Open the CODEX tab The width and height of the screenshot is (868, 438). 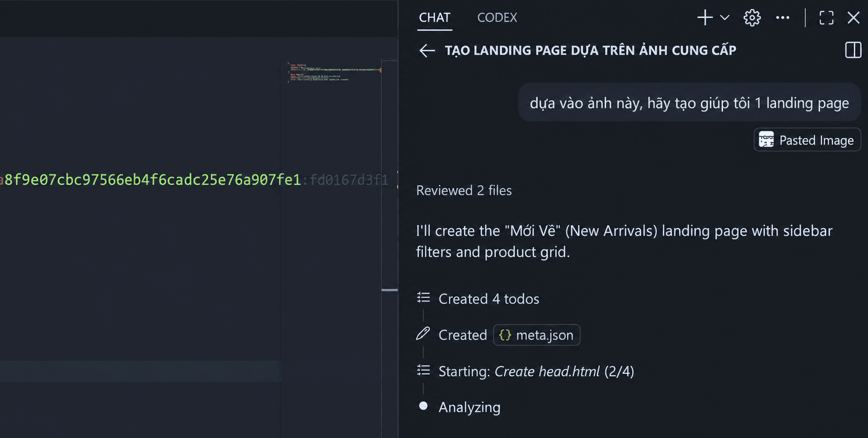tap(497, 18)
